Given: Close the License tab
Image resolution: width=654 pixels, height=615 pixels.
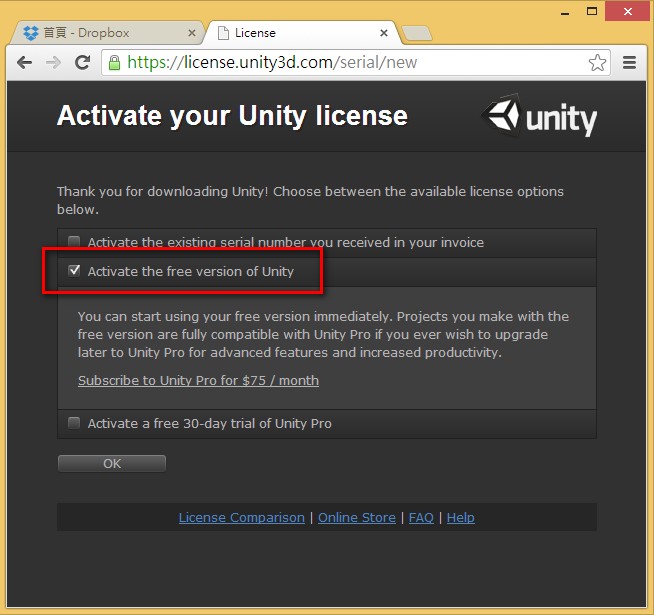Looking at the screenshot, I should 384,33.
